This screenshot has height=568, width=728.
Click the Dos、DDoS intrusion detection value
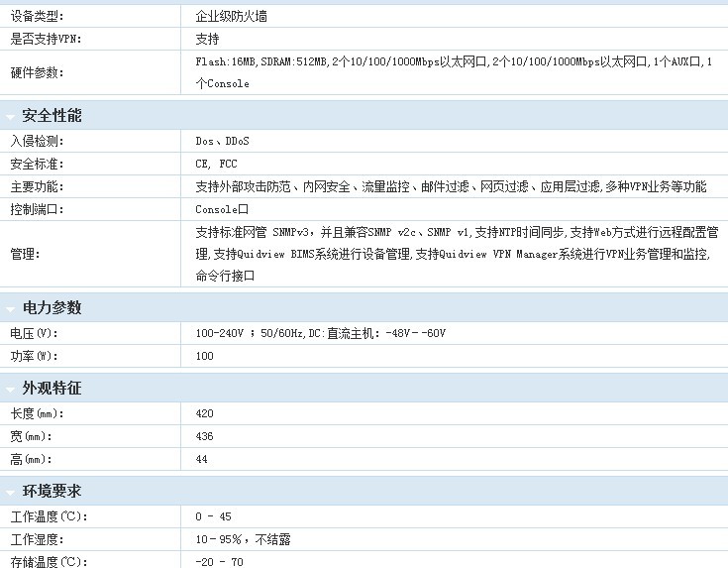click(x=222, y=141)
